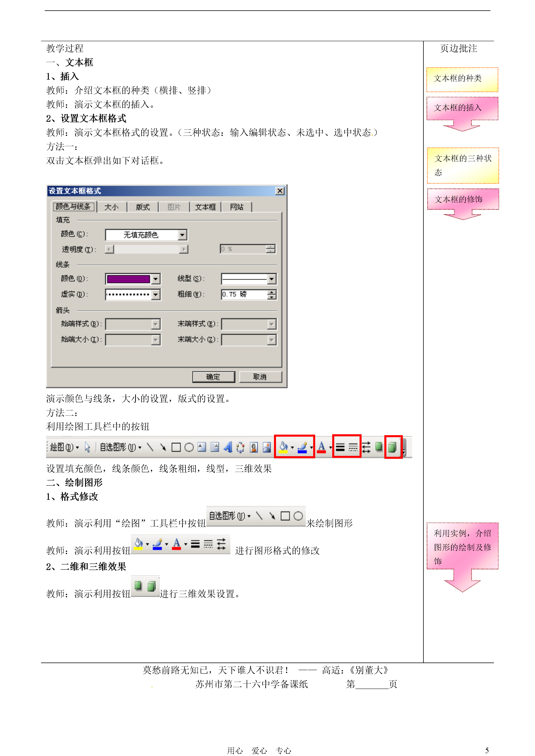
Task: Open the 绘图(D) menu on the drawing toolbar
Action: (x=65, y=447)
